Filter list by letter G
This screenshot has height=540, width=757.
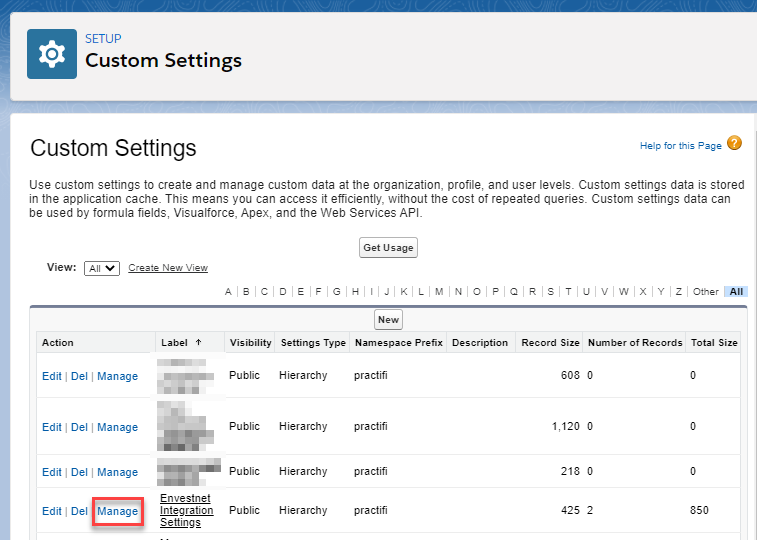[x=336, y=291]
